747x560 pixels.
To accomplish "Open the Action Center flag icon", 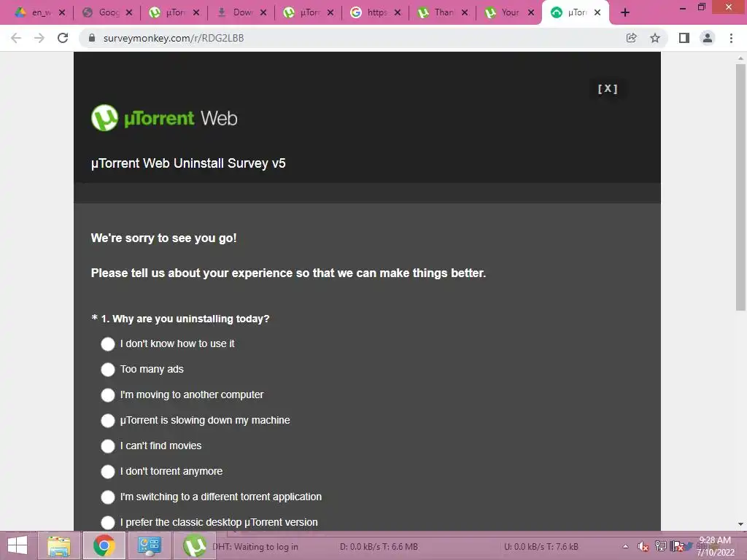I will point(677,546).
